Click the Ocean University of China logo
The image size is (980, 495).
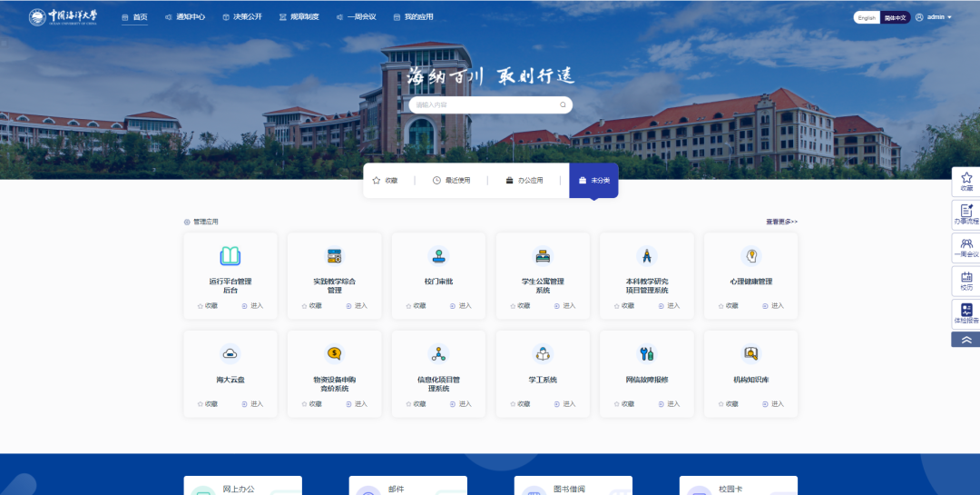click(x=64, y=17)
